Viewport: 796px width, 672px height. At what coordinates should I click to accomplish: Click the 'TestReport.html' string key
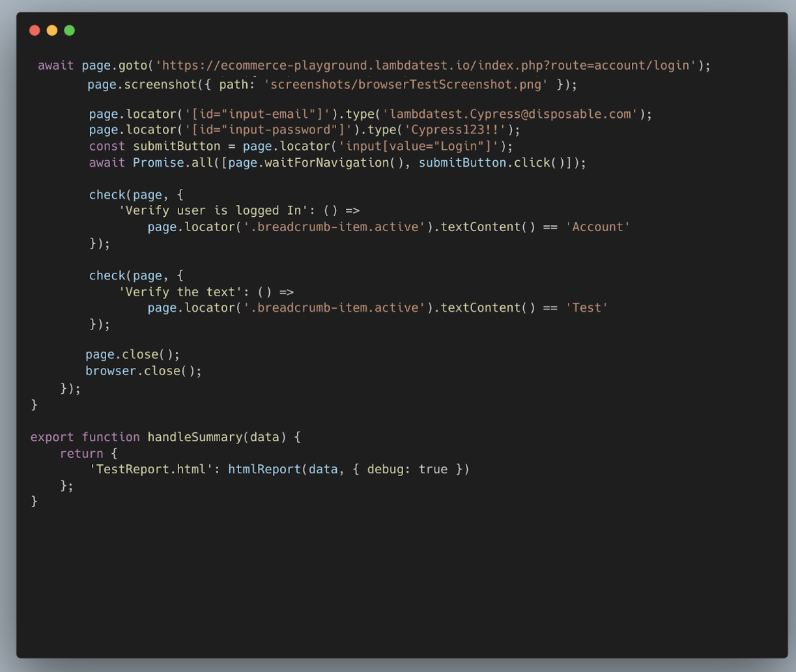150,469
